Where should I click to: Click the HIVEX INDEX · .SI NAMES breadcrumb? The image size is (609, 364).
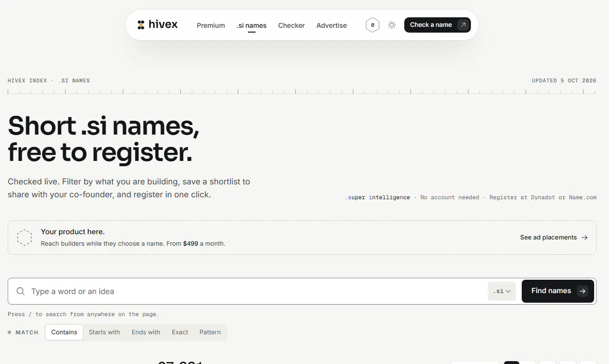pyautogui.click(x=49, y=80)
